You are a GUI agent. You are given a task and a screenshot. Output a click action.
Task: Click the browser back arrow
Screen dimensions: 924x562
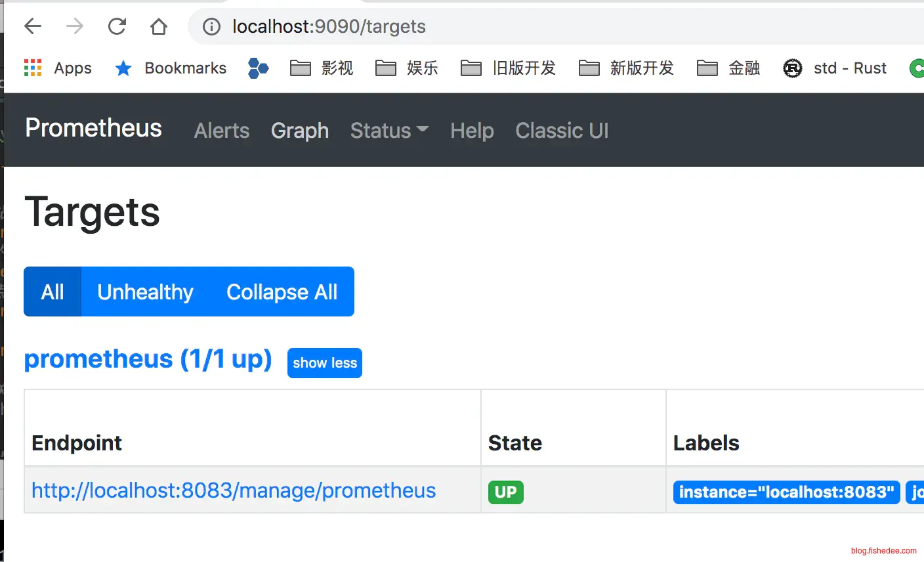click(x=33, y=26)
